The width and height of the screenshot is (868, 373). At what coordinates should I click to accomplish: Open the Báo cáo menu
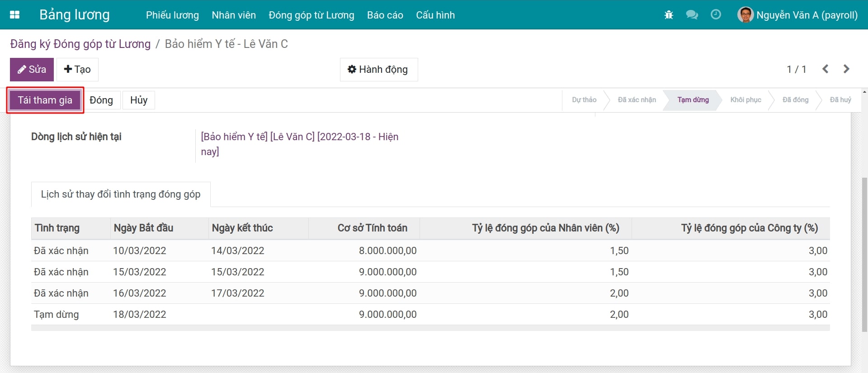385,15
